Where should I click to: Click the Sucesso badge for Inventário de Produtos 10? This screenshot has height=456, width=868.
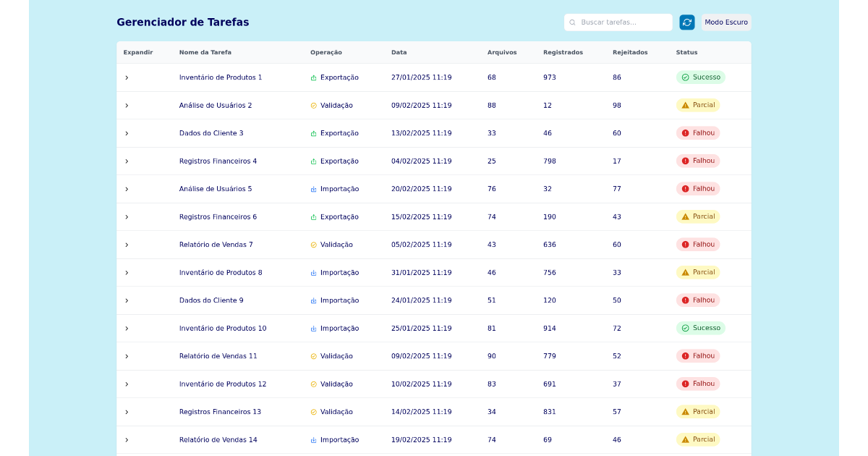tap(700, 328)
